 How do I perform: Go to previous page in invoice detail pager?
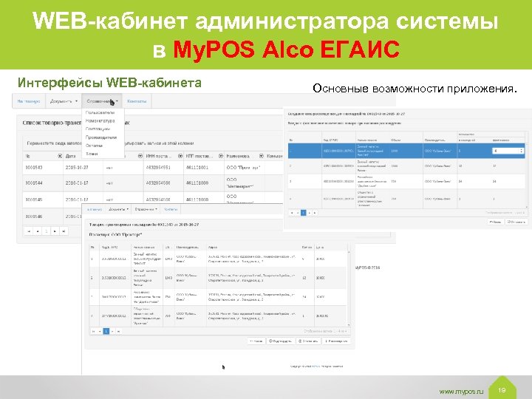click(x=100, y=331)
